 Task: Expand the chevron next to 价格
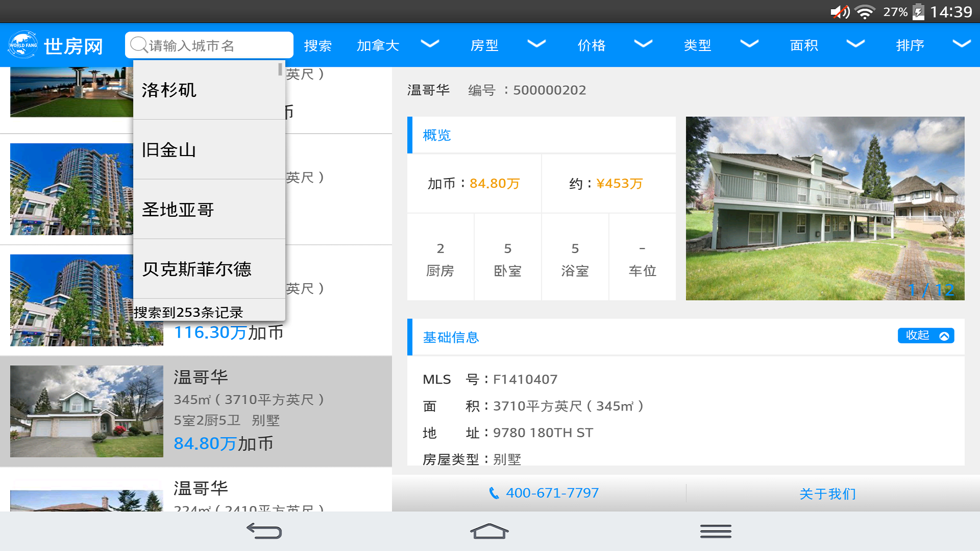[643, 44]
